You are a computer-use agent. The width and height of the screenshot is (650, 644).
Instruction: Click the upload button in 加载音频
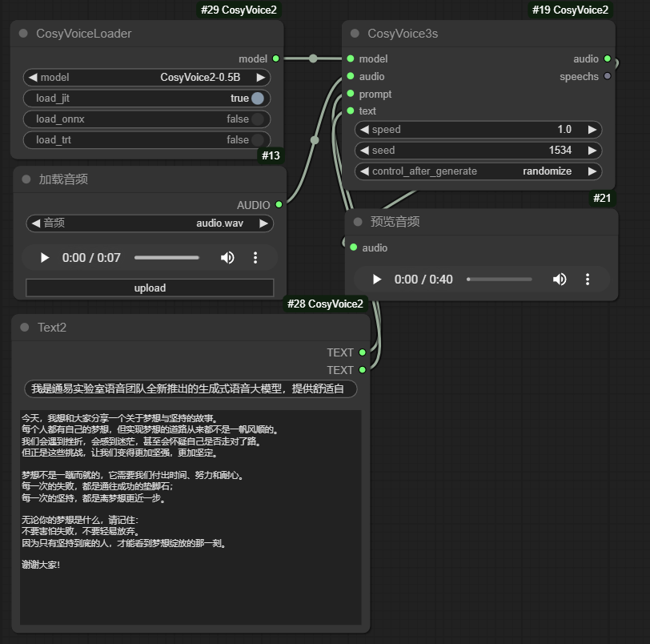pos(150,288)
